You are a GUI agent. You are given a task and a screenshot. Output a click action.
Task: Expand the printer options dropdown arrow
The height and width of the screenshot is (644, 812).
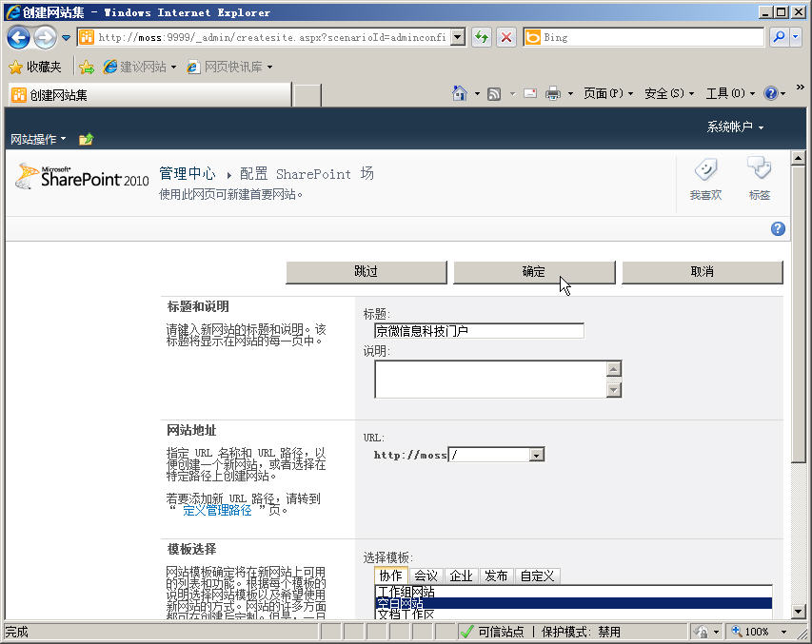point(570,94)
